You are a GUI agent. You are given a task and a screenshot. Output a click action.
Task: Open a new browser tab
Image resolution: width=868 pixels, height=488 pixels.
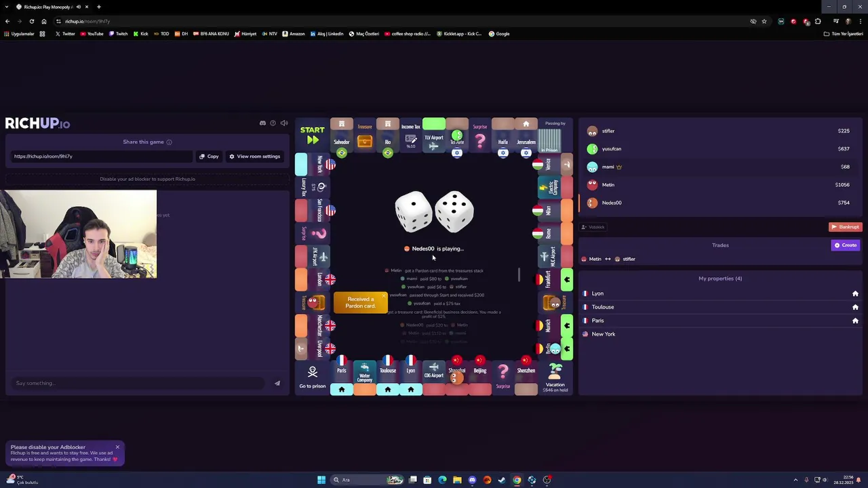[x=99, y=7]
